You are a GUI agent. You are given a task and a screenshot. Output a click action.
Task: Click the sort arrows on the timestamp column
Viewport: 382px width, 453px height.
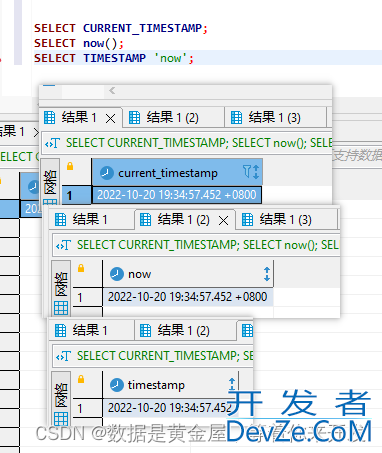pyautogui.click(x=232, y=384)
